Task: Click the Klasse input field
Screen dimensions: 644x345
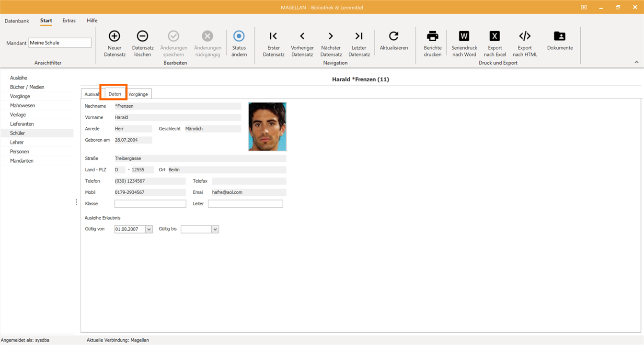Action: (150, 204)
